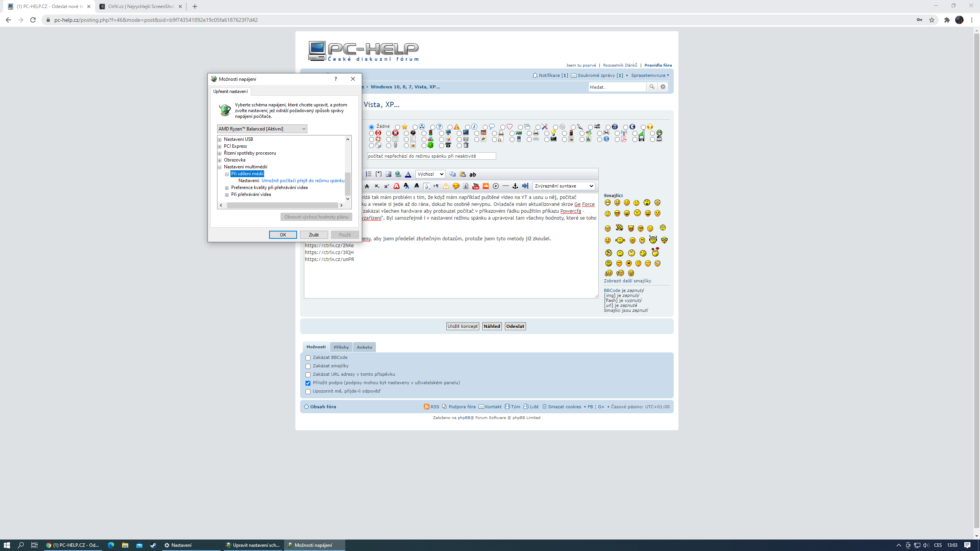Viewport: 980px width, 551px height.
Task: Switch to the Přílohy tab
Action: 341,347
